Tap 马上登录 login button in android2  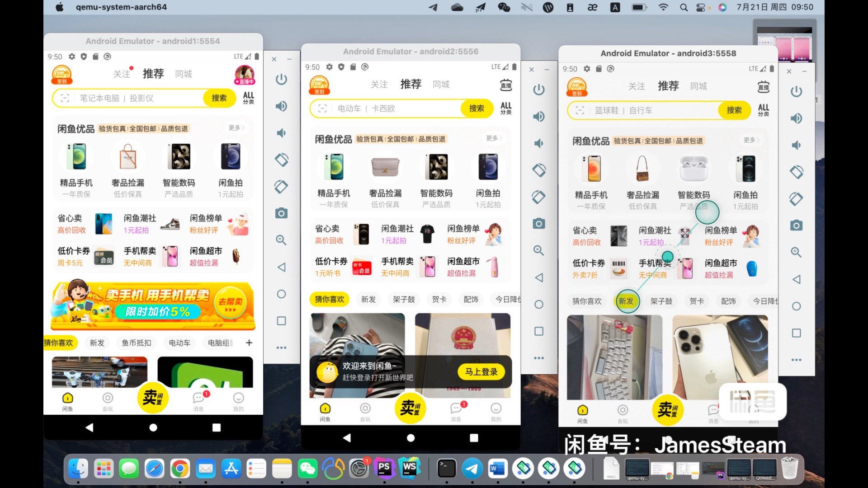pos(481,372)
